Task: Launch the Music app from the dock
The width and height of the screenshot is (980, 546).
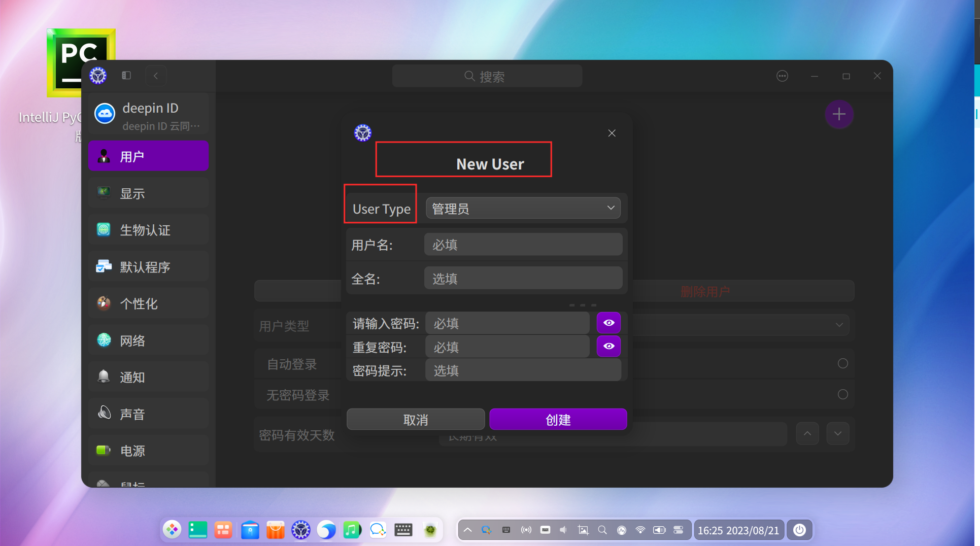Action: pyautogui.click(x=352, y=530)
